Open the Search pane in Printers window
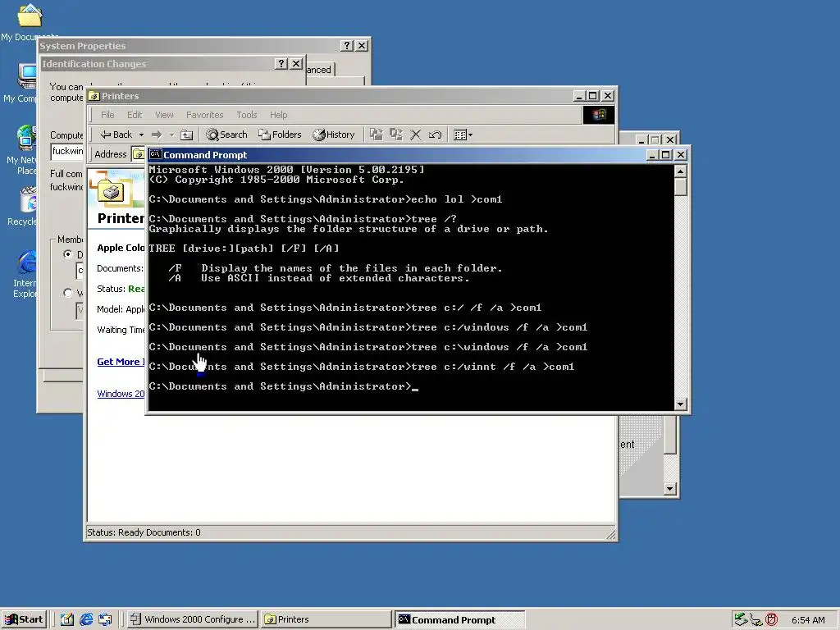 coord(226,135)
